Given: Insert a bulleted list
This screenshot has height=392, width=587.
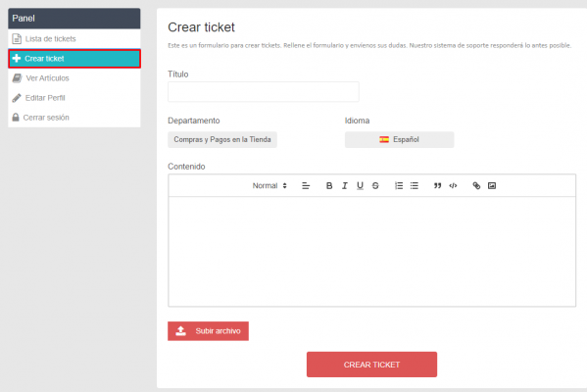Looking at the screenshot, I should pos(415,185).
